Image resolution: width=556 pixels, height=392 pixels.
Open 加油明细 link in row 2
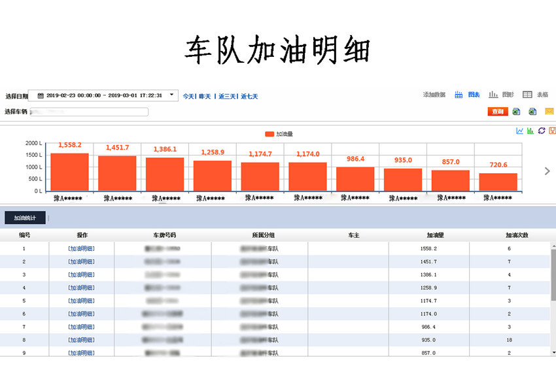tap(81, 262)
